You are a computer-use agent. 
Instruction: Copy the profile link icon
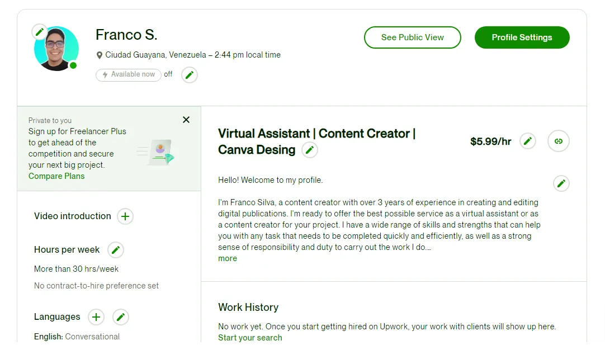point(559,141)
